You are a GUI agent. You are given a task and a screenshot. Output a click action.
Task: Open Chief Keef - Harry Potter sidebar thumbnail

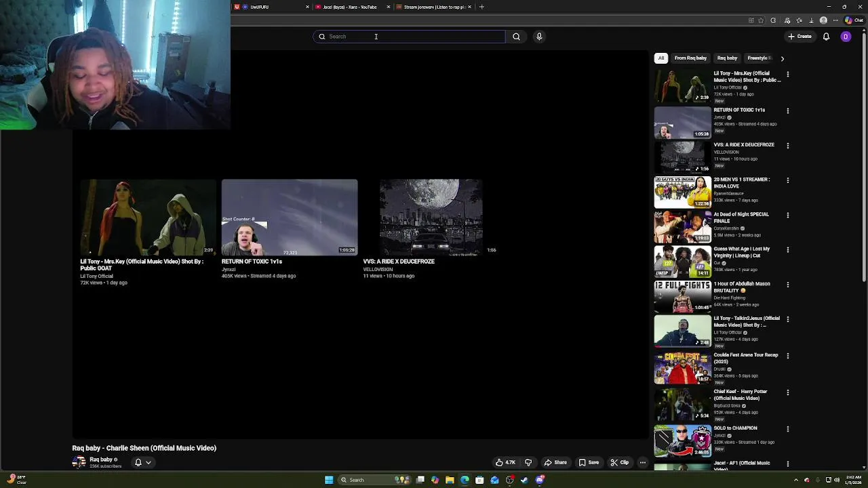click(682, 404)
